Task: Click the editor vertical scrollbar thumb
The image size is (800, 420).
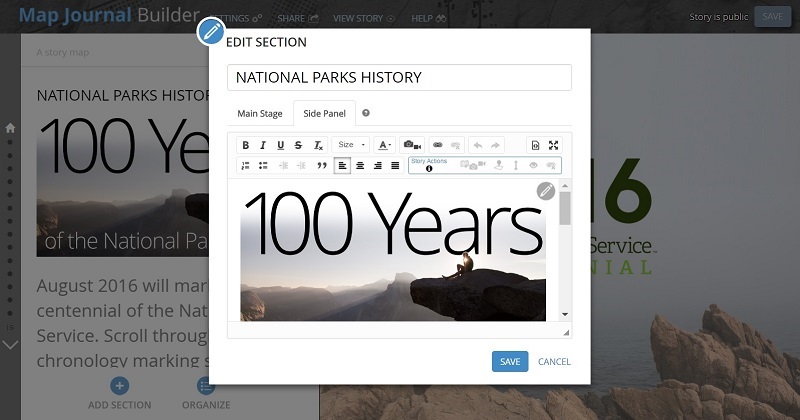Action: pyautogui.click(x=565, y=208)
